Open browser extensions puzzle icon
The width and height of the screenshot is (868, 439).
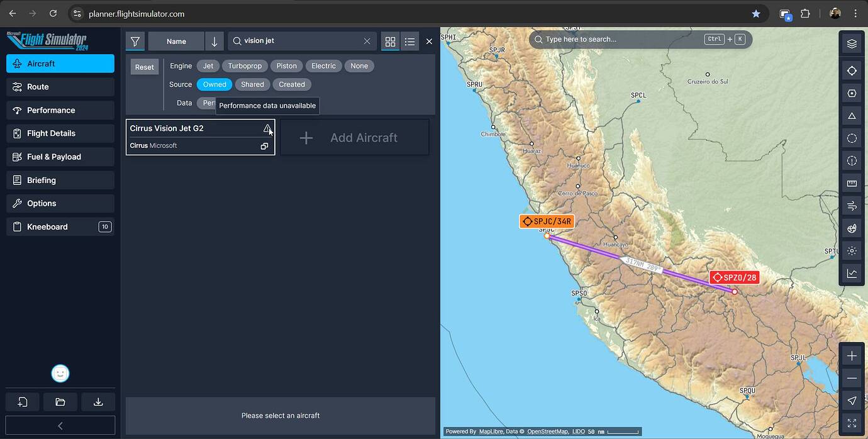tap(805, 13)
